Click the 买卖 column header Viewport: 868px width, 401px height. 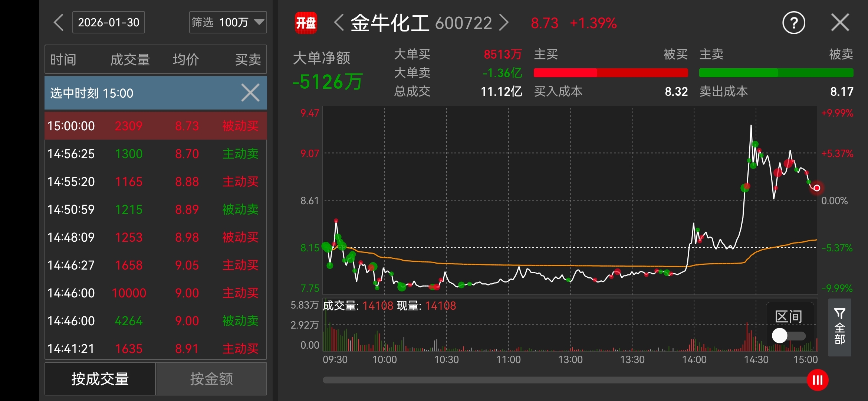(x=248, y=59)
